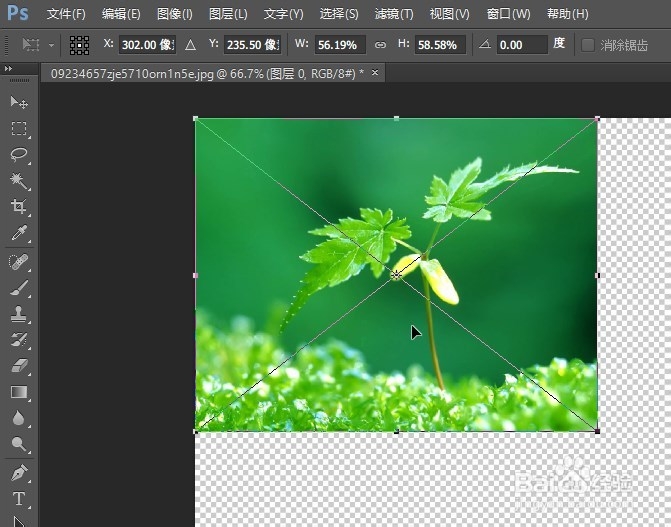Select the Blur tool
Screen dimensions: 671x527
[x=18, y=418]
